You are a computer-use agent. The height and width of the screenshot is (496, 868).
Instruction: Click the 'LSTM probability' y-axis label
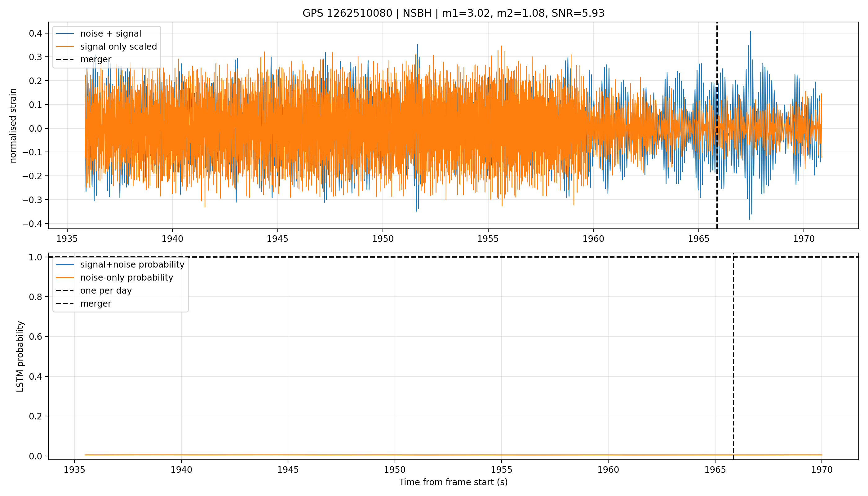20,356
